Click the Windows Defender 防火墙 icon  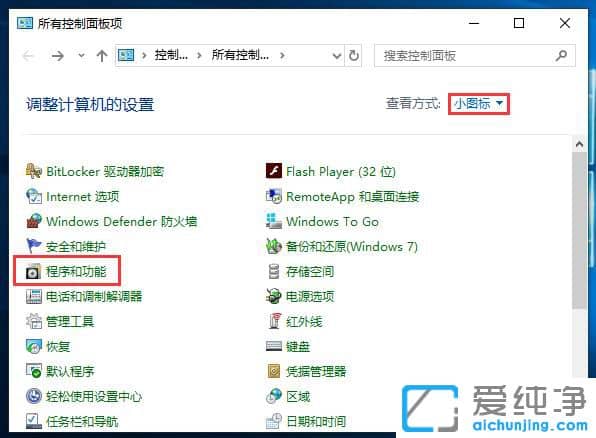[x=34, y=221]
